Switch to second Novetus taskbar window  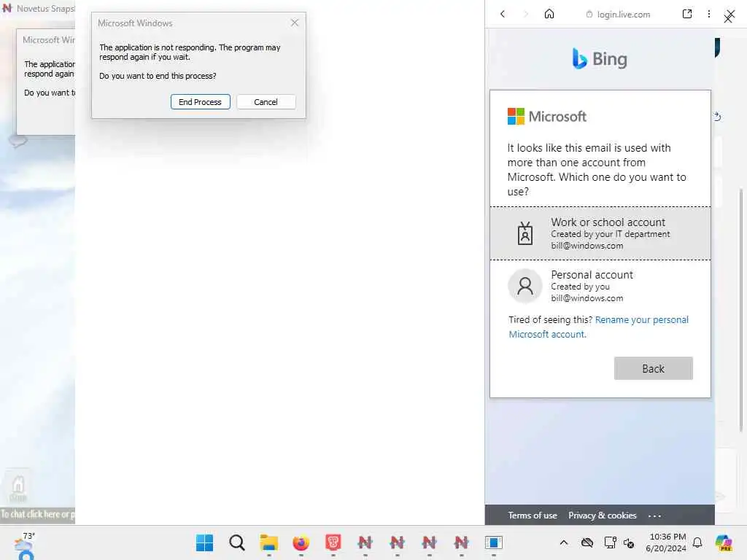click(397, 542)
